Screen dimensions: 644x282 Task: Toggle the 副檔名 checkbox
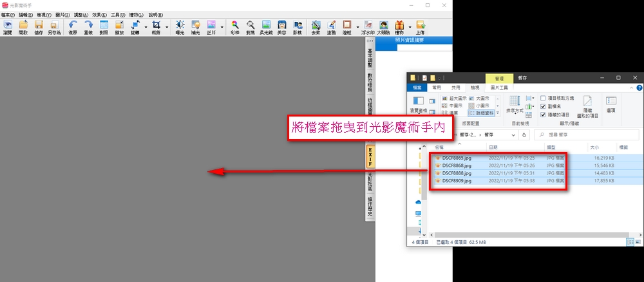pos(544,106)
